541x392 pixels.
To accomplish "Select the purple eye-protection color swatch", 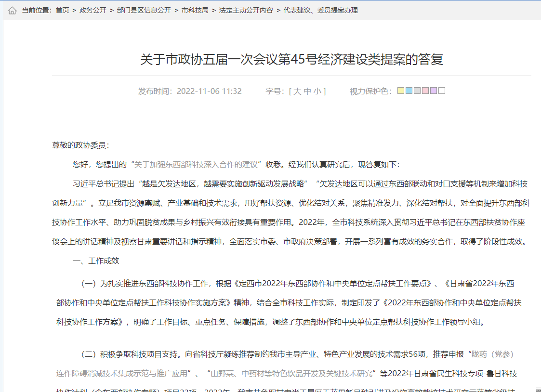I will [433, 91].
